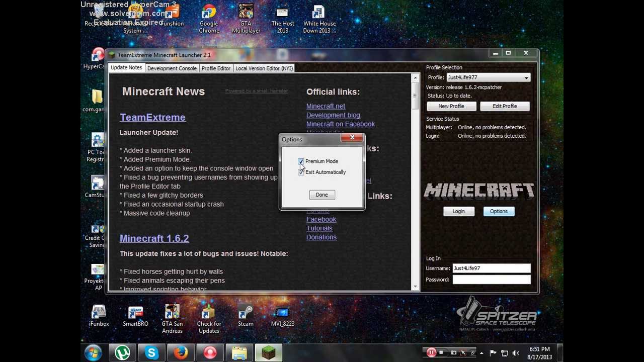Click the volume speaker tray icon
Viewport: 644px width, 362px height.
click(516, 353)
